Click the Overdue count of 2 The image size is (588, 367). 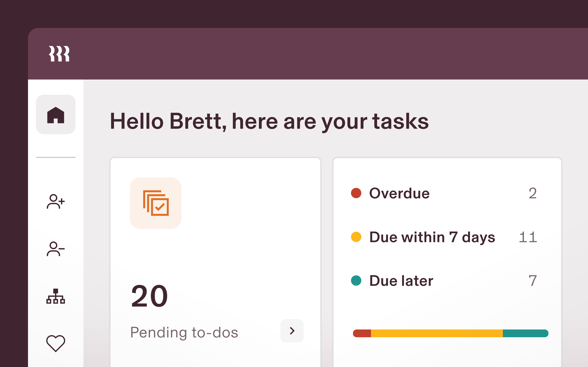pos(533,193)
